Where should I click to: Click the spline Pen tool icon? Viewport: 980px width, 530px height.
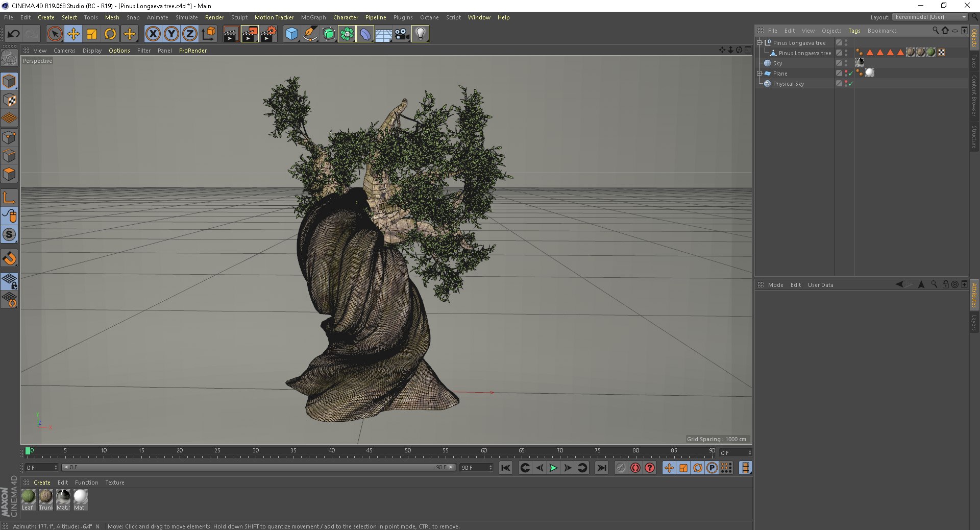310,34
